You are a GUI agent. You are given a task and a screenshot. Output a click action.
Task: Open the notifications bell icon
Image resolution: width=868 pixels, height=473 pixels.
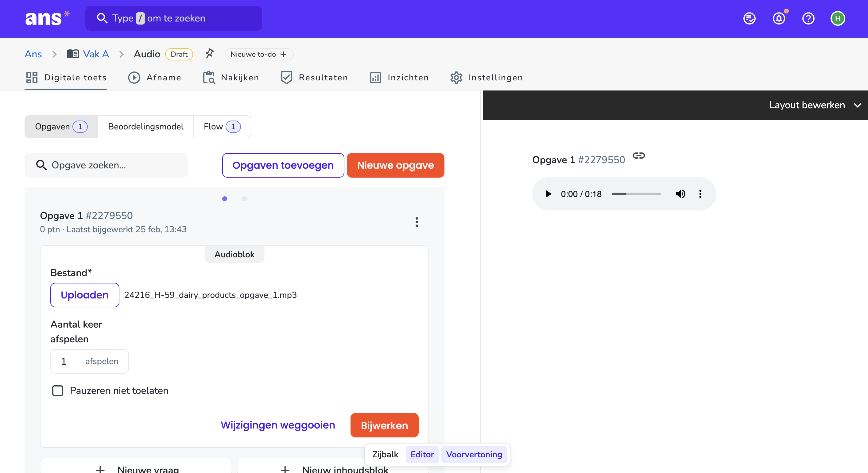click(779, 18)
